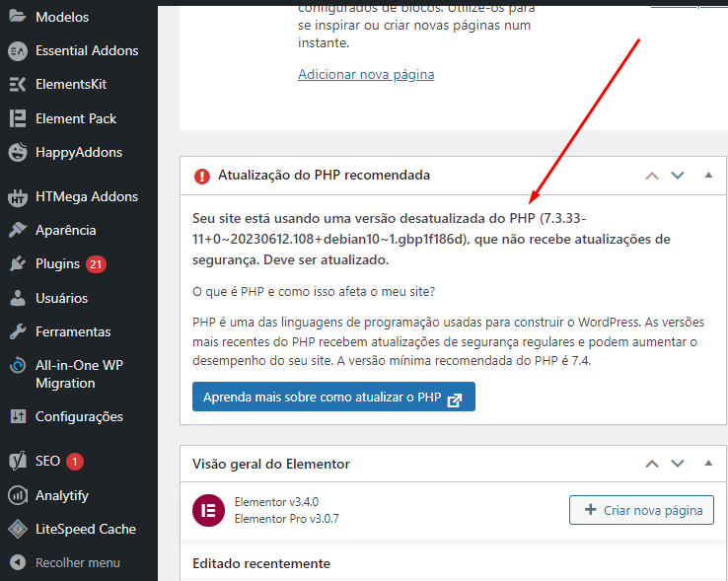Collapse the PHP update widget panel

tap(708, 176)
